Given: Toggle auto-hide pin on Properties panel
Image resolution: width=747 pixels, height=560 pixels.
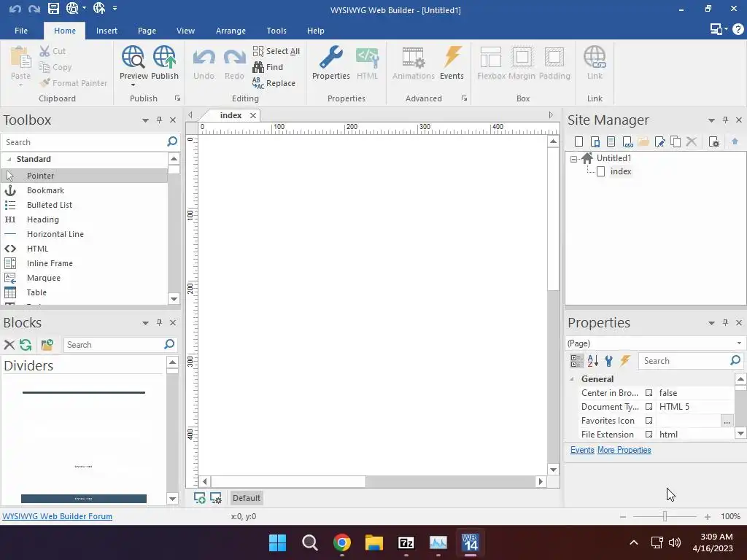Looking at the screenshot, I should [725, 322].
